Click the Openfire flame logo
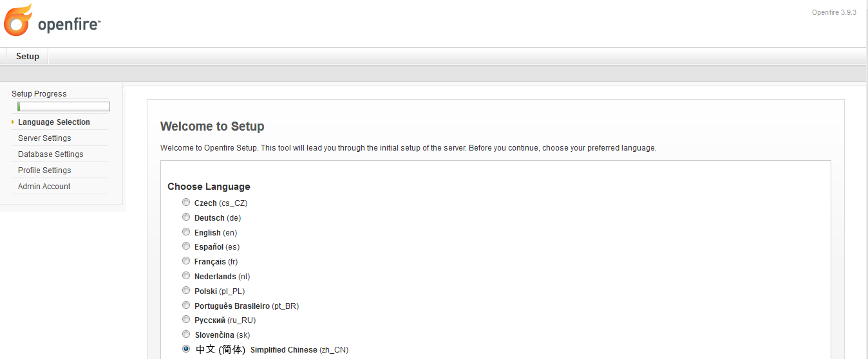 tap(17, 20)
